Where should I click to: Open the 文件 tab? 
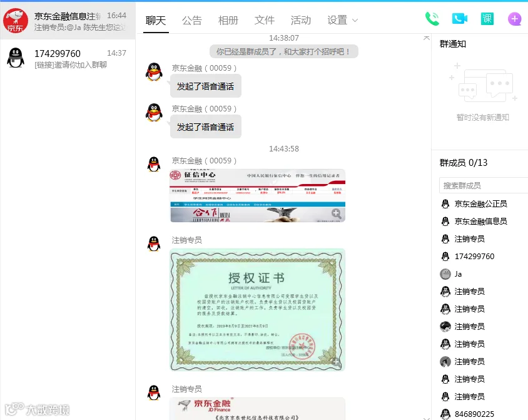265,21
